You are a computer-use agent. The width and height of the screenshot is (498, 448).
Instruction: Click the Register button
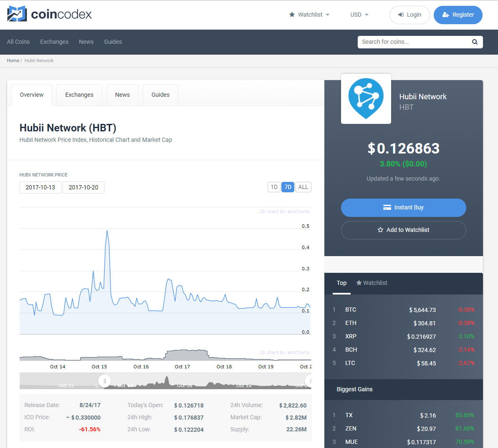point(458,15)
